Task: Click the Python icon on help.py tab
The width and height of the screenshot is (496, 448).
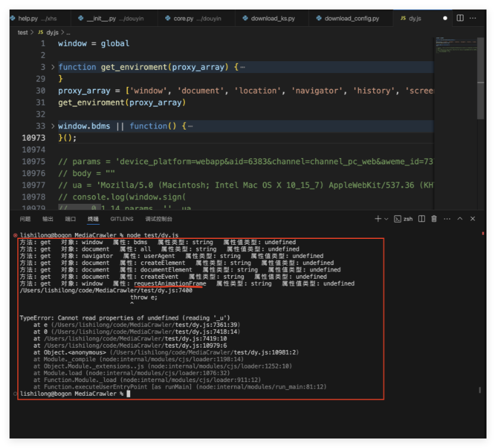Action: (x=12, y=18)
